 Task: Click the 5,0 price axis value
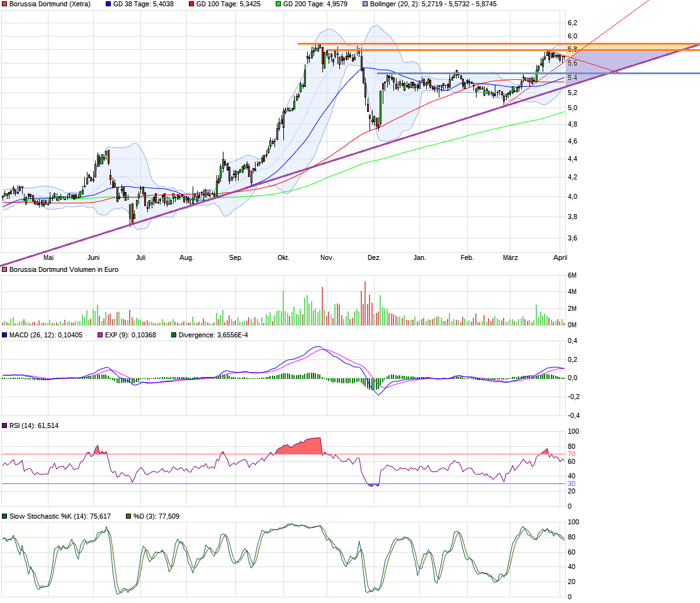[572, 108]
